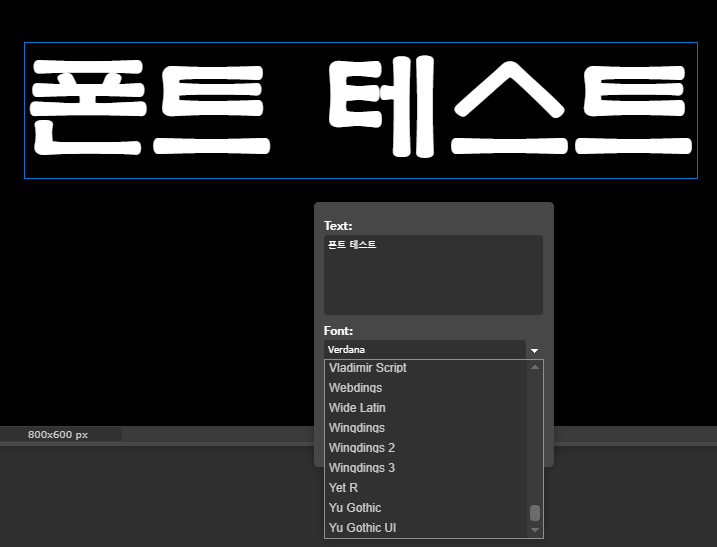This screenshot has height=547, width=717.
Task: Choose Wingdings 2 font entry
Action: coord(425,448)
